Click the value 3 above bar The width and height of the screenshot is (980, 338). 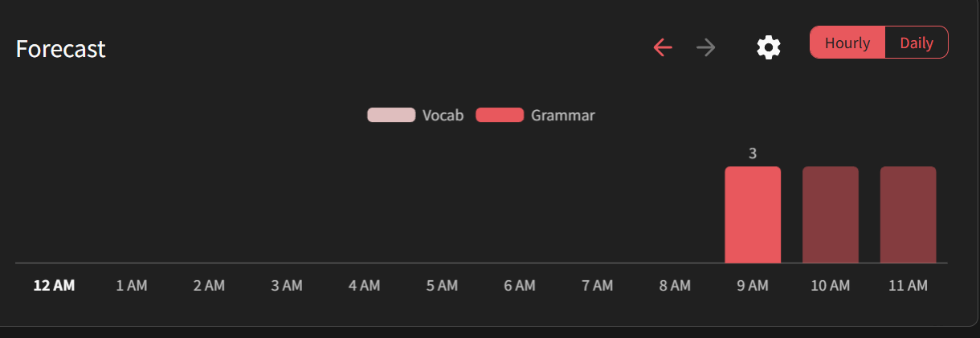pyautogui.click(x=753, y=153)
